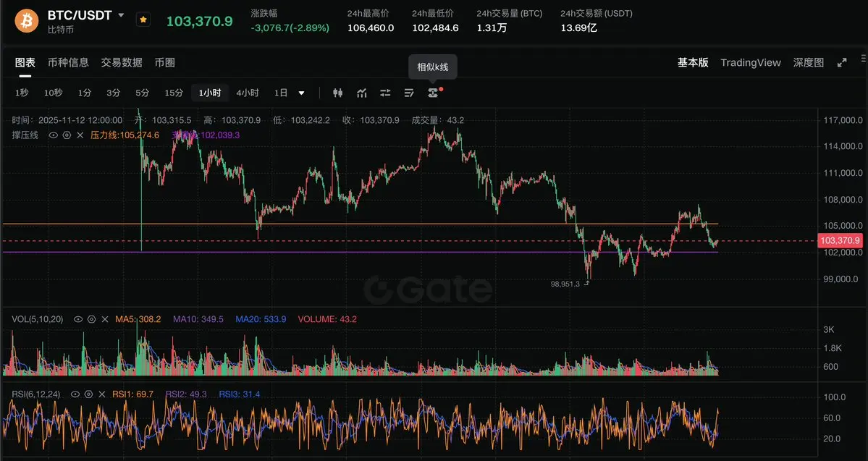Remove the RSI(6,12,24) indicator
868x461 pixels.
(102, 394)
